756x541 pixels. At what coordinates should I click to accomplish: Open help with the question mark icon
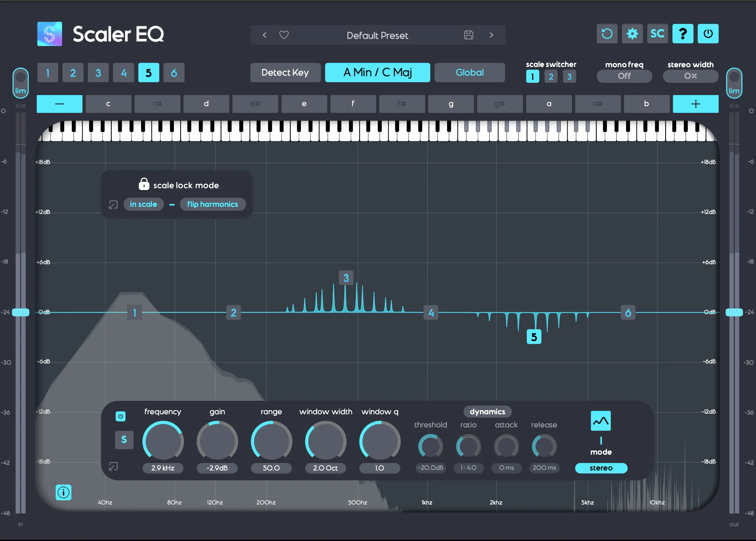tap(683, 34)
